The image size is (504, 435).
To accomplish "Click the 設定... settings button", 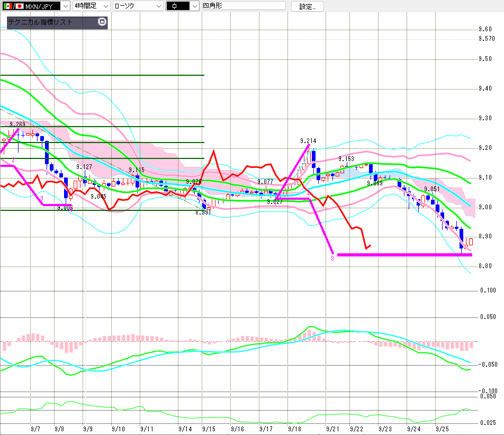I will pos(307,6).
